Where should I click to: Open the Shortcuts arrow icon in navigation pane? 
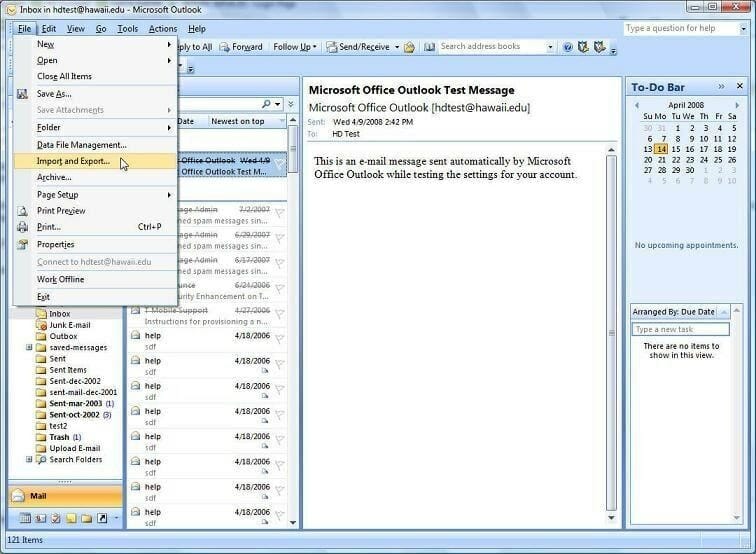pos(102,518)
